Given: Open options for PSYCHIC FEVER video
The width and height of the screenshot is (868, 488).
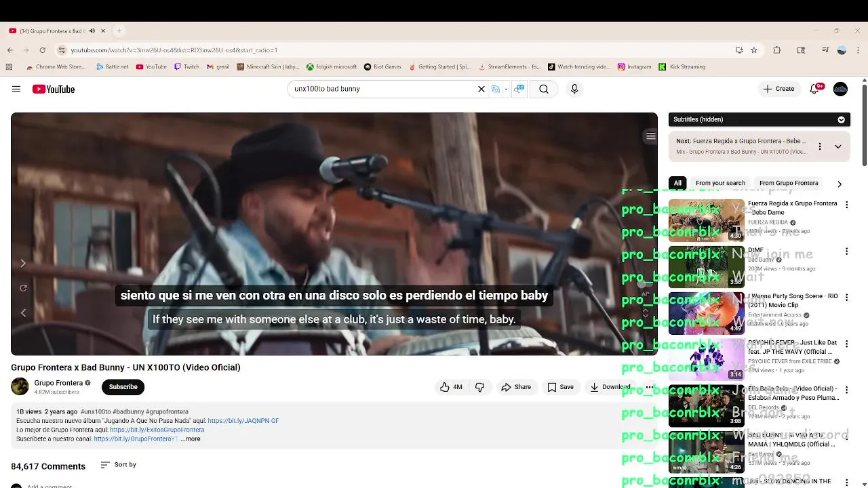Looking at the screenshot, I should point(846,344).
